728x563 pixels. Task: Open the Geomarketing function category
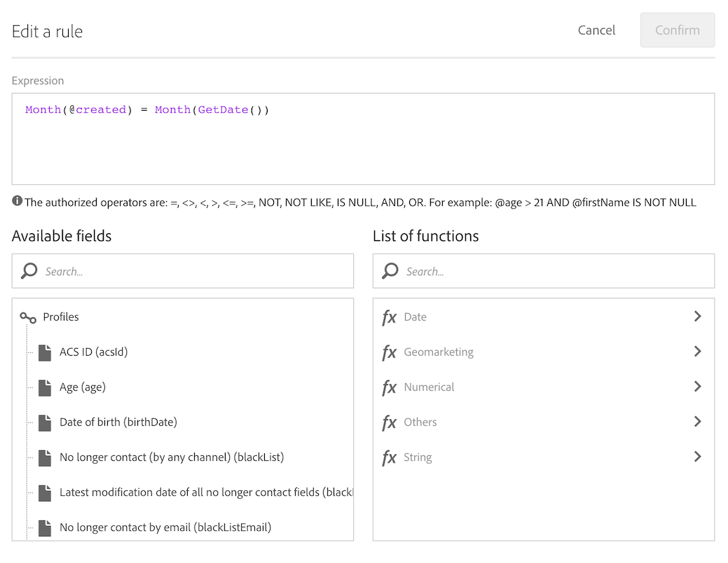point(439,352)
